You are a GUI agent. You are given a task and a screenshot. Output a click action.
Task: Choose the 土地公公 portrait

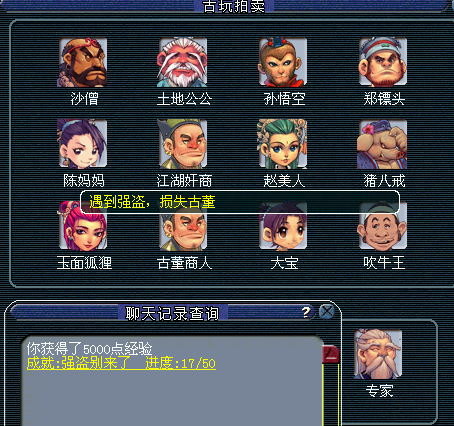click(183, 62)
